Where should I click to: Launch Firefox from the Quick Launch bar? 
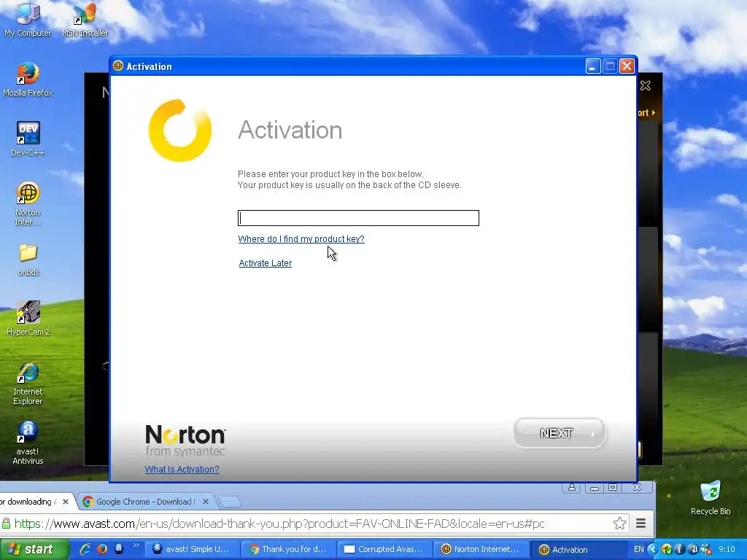click(102, 549)
